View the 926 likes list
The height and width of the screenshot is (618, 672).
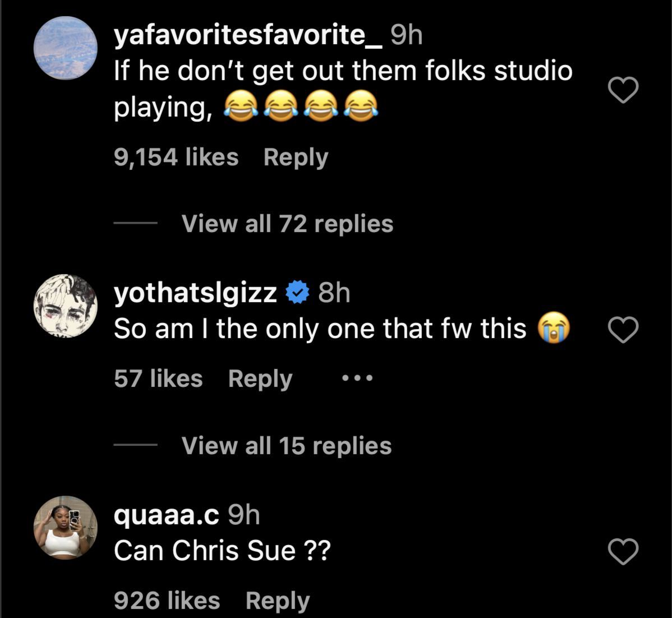click(x=167, y=601)
